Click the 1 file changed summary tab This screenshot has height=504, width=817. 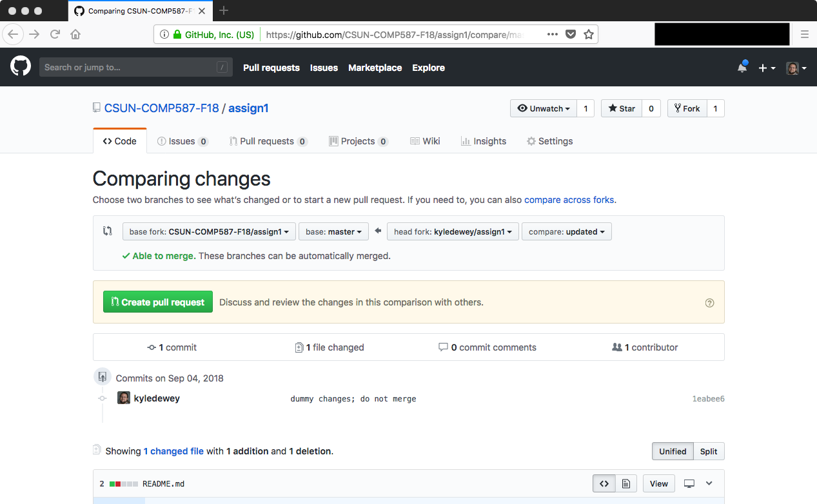330,347
